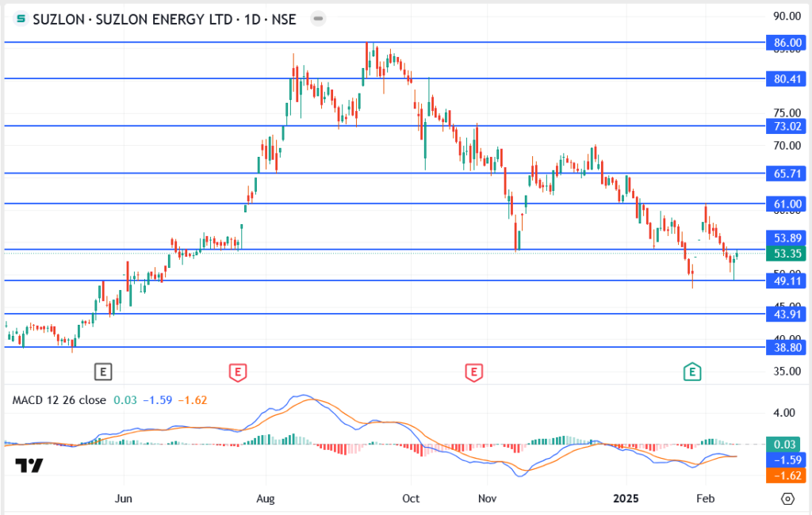Open the gray earnings marker near June
This screenshot has width=812, height=515.
pos(103,370)
